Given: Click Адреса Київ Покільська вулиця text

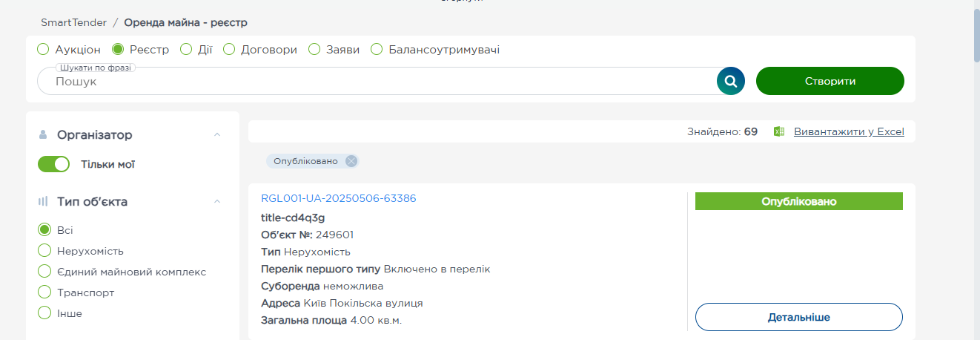Looking at the screenshot, I should (342, 303).
